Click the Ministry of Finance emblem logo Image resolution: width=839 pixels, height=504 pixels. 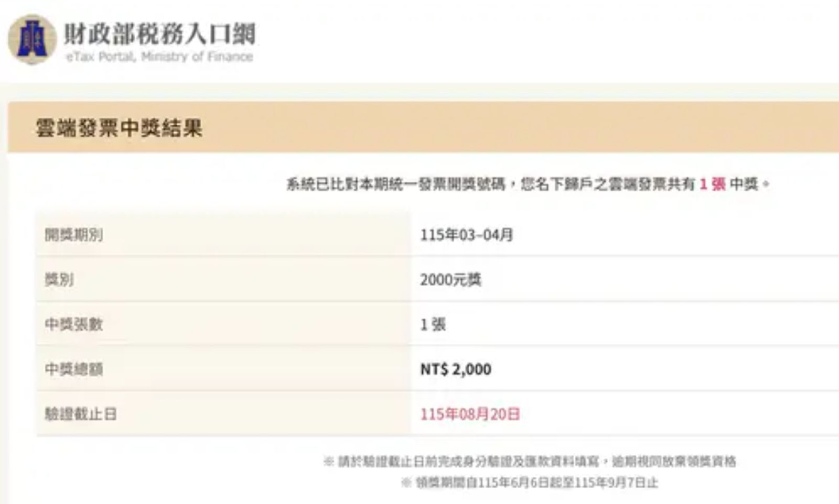pos(32,39)
